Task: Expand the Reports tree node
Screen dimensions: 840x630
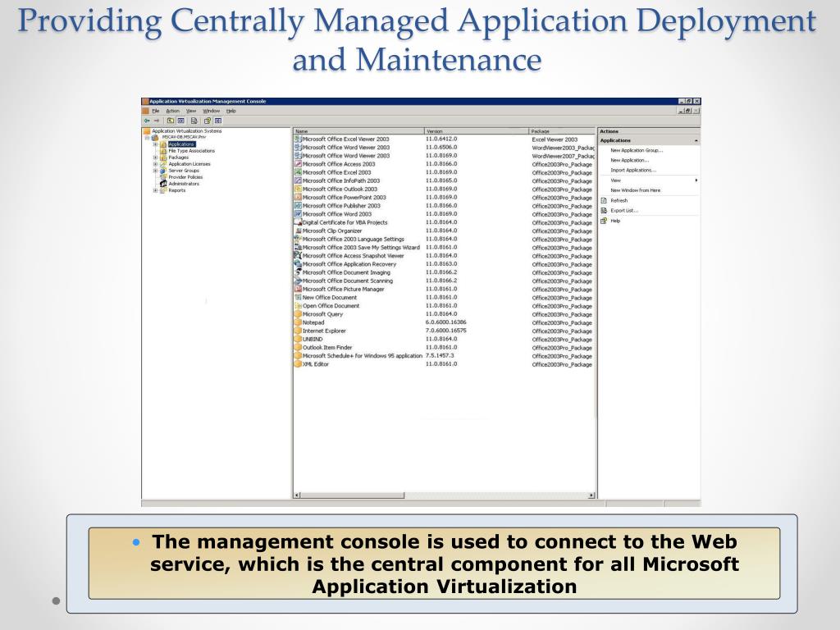Action: pyautogui.click(x=155, y=190)
